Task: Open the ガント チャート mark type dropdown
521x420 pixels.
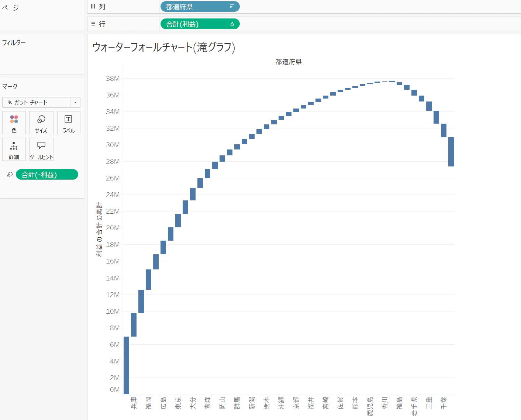Action: click(x=41, y=102)
